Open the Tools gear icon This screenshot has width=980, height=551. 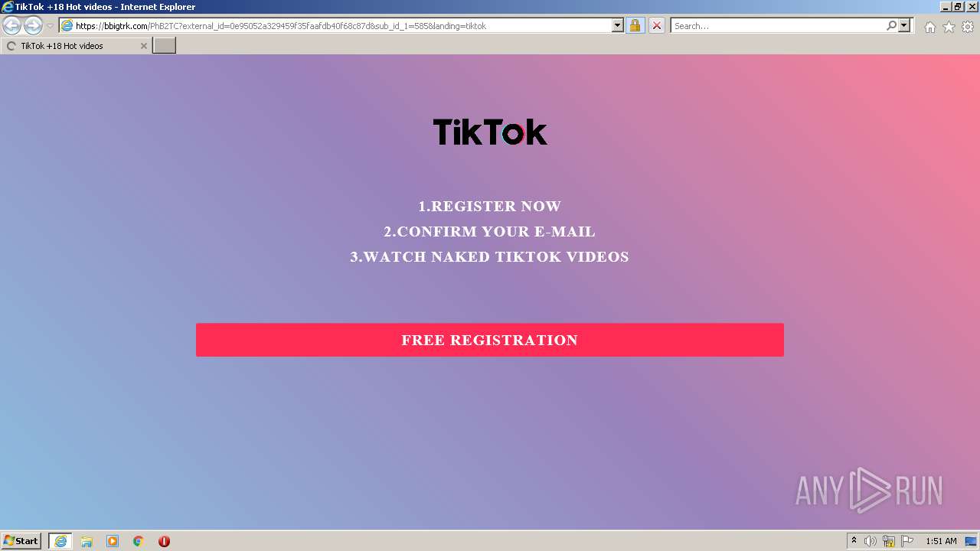(x=968, y=27)
